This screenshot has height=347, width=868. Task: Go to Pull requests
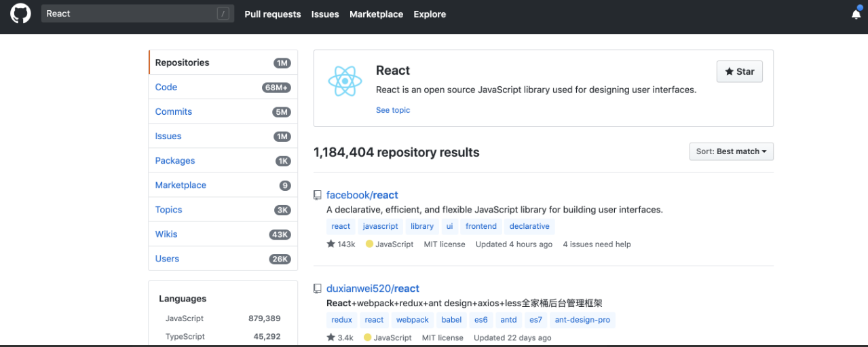pyautogui.click(x=273, y=14)
